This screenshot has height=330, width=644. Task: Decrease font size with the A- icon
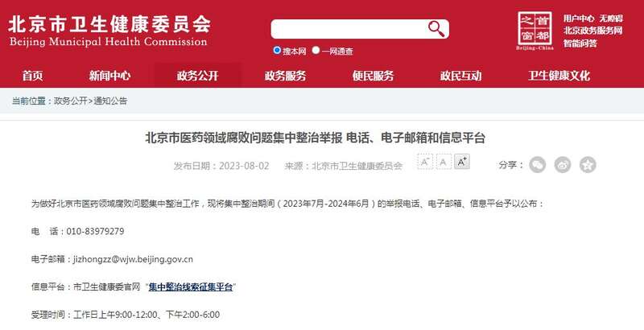[x=425, y=162]
